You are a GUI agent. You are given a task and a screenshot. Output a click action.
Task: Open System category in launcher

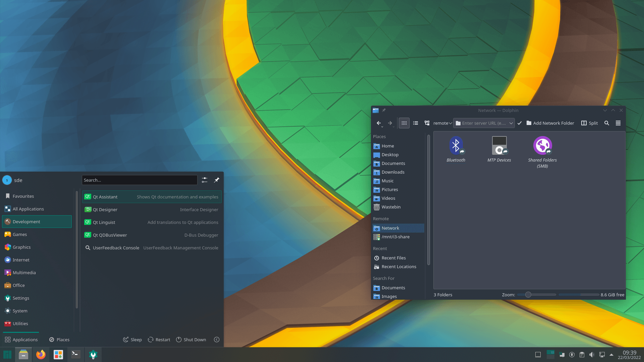tap(37, 311)
